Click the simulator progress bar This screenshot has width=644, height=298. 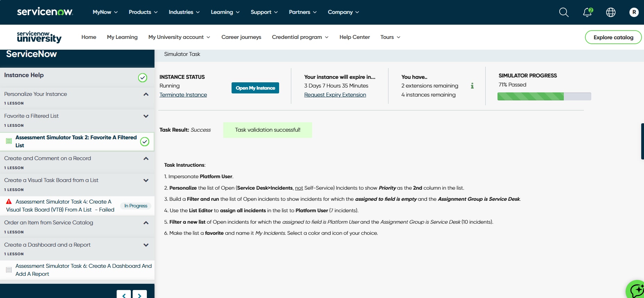(544, 97)
